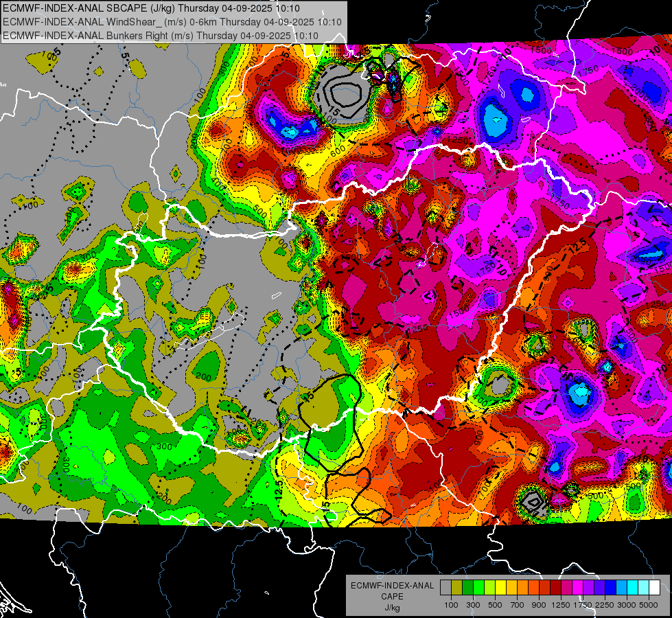
Task: Click the J/kg unit in the legend
Action: click(392, 608)
